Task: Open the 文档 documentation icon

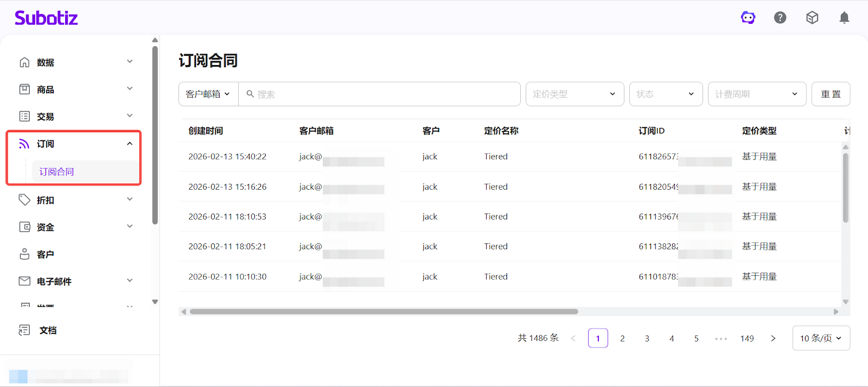Action: point(24,330)
